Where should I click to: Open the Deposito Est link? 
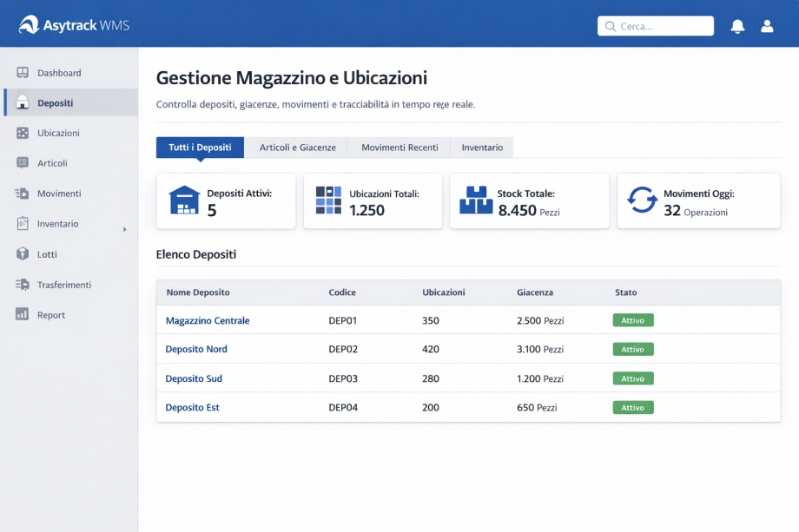coord(192,408)
